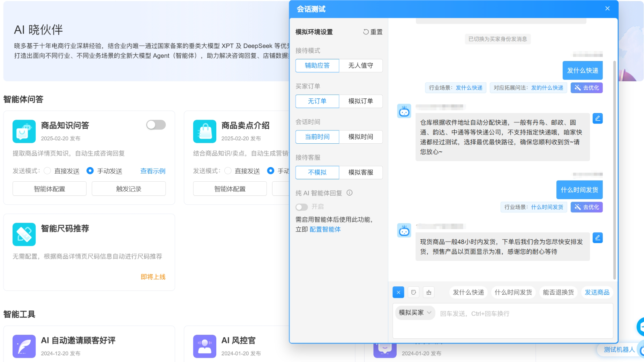Select 模拟时间 session time
Screen dimensions: 644x362
360,137
